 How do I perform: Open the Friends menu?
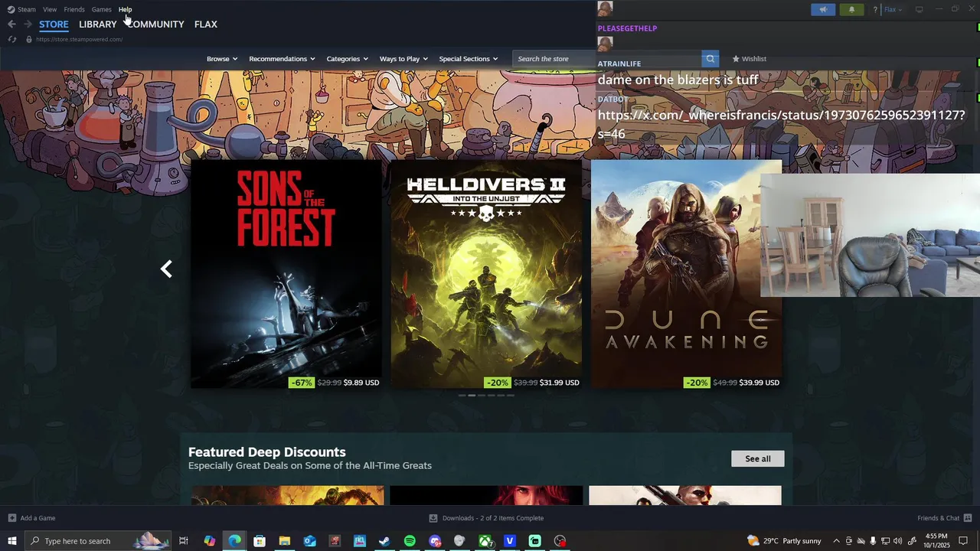(x=74, y=9)
